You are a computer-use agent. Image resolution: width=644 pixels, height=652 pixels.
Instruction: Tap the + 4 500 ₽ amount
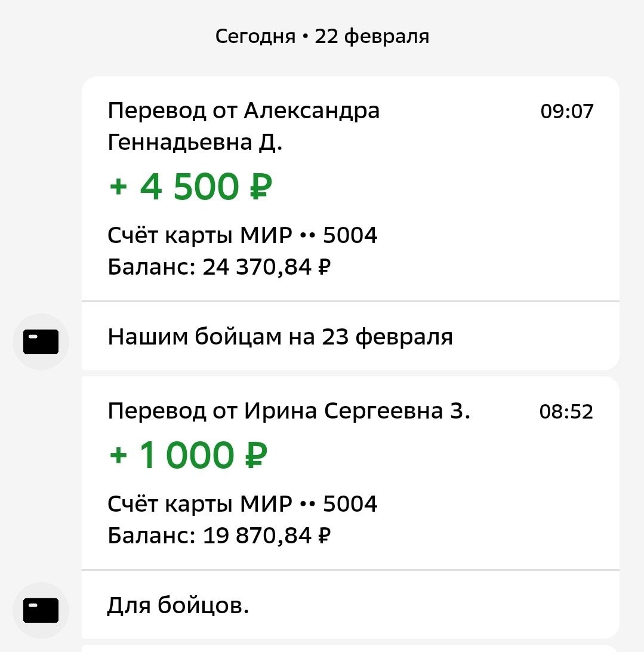click(190, 186)
